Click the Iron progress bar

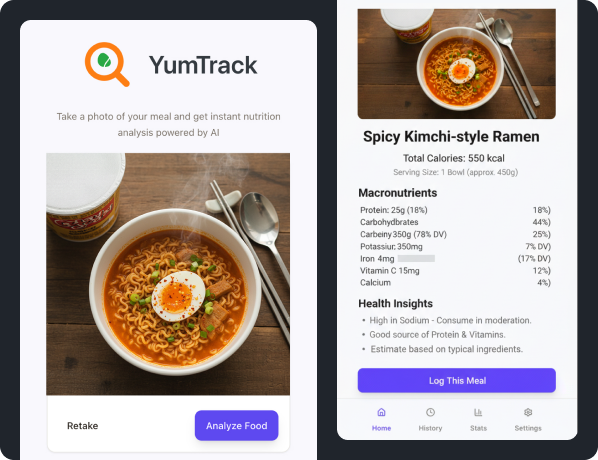pos(416,259)
